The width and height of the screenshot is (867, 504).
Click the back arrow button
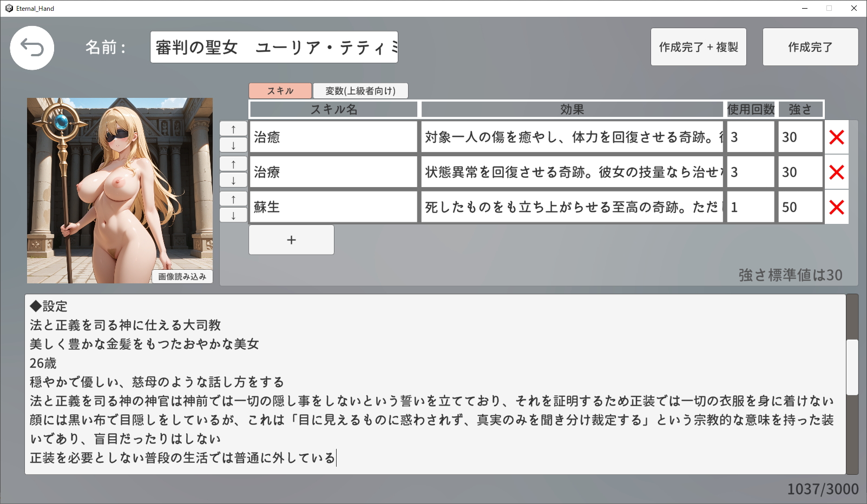click(32, 48)
